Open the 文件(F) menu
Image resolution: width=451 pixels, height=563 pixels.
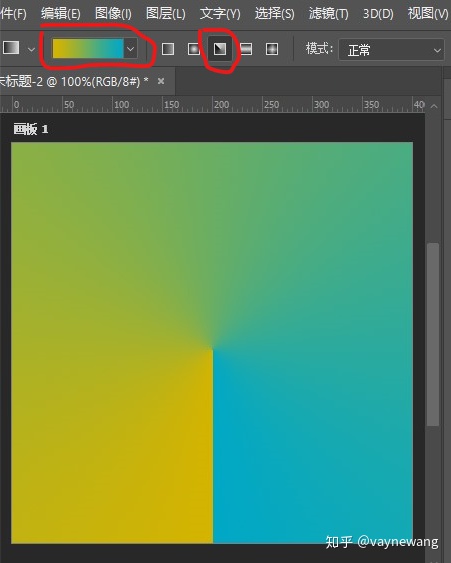point(13,14)
